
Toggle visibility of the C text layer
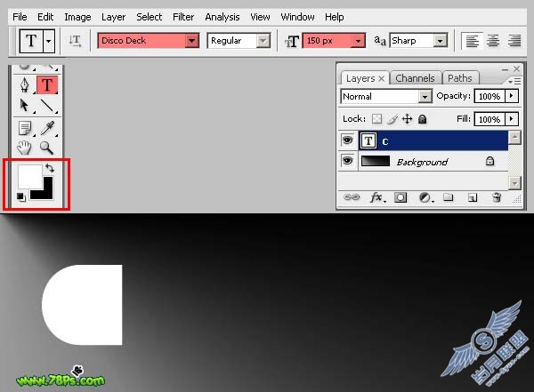pyautogui.click(x=347, y=140)
